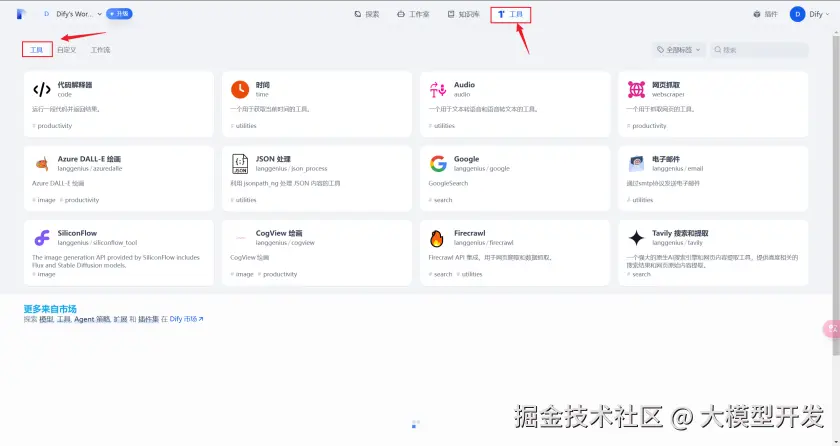Switch to the 自定义 tab
840x446 pixels.
67,50
